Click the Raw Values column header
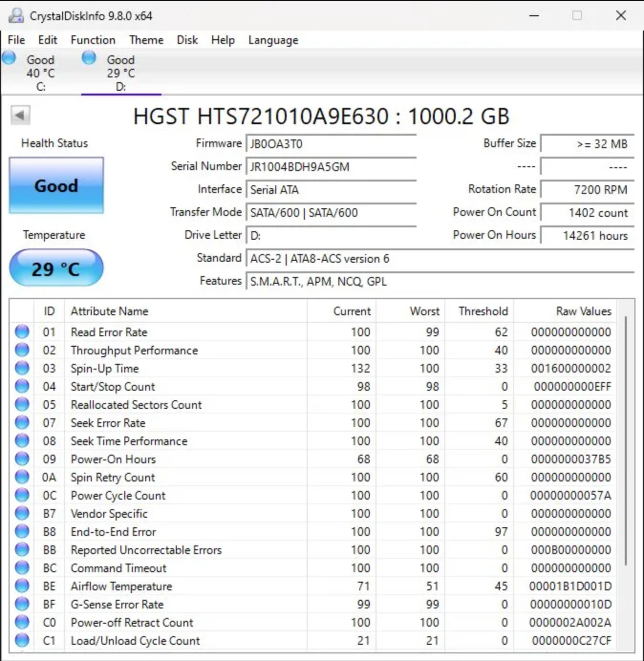This screenshot has width=644, height=661. coord(565,311)
